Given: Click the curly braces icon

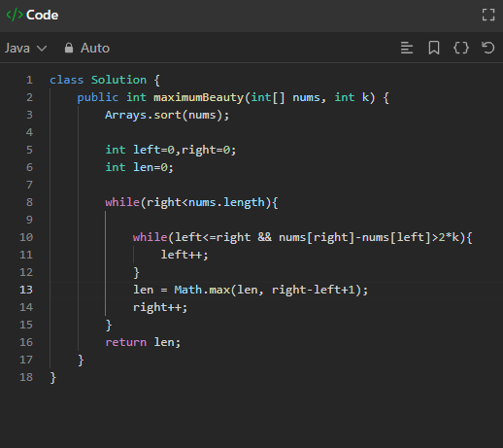Looking at the screenshot, I should [x=461, y=48].
